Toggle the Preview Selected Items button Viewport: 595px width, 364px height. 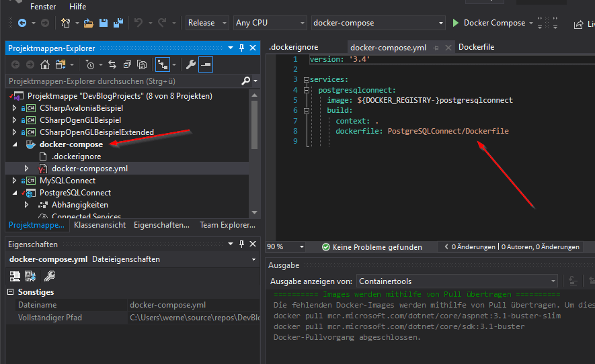tap(206, 64)
